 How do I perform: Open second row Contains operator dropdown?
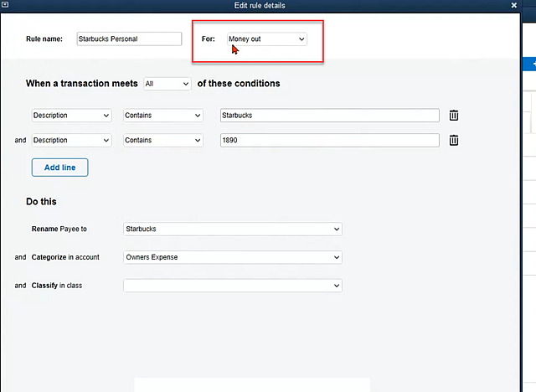[x=162, y=141]
